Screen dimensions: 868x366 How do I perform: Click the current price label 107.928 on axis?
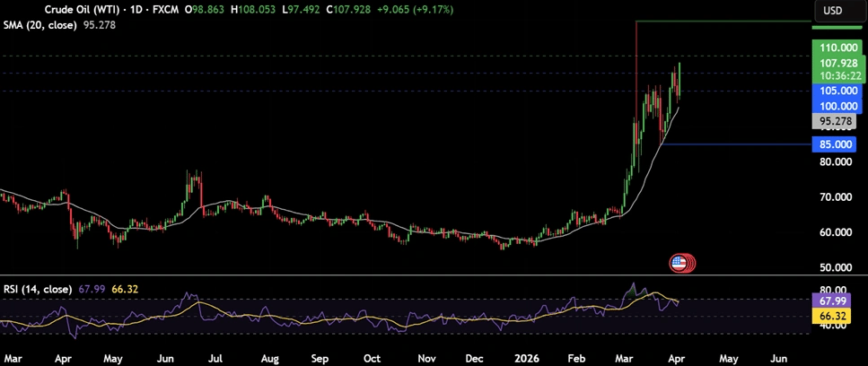[839, 64]
